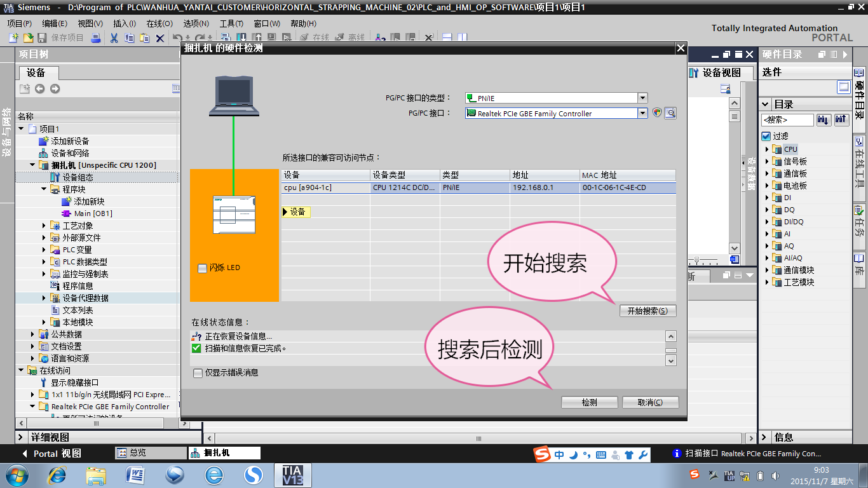Screen dimensions: 868x488
Task: Collapse the 捆扎机 device node
Action: [x=32, y=165]
